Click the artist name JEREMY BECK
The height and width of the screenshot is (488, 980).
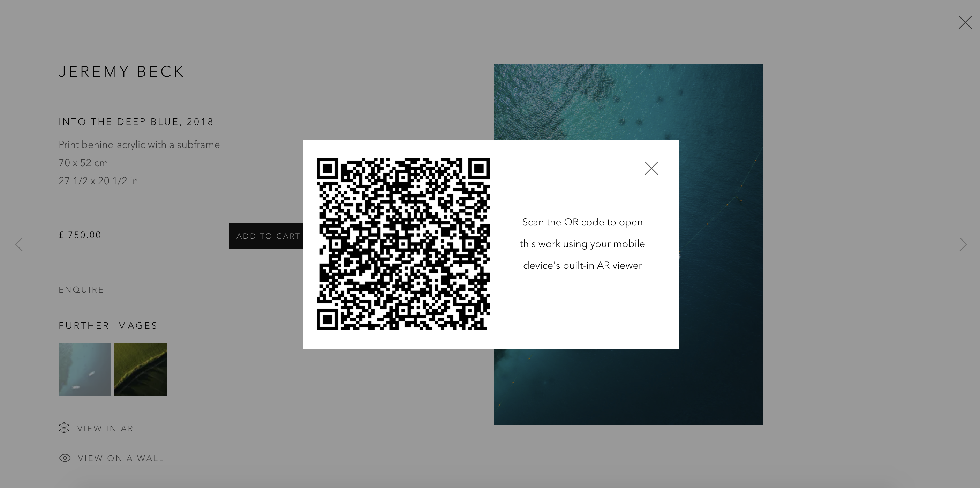coord(121,72)
